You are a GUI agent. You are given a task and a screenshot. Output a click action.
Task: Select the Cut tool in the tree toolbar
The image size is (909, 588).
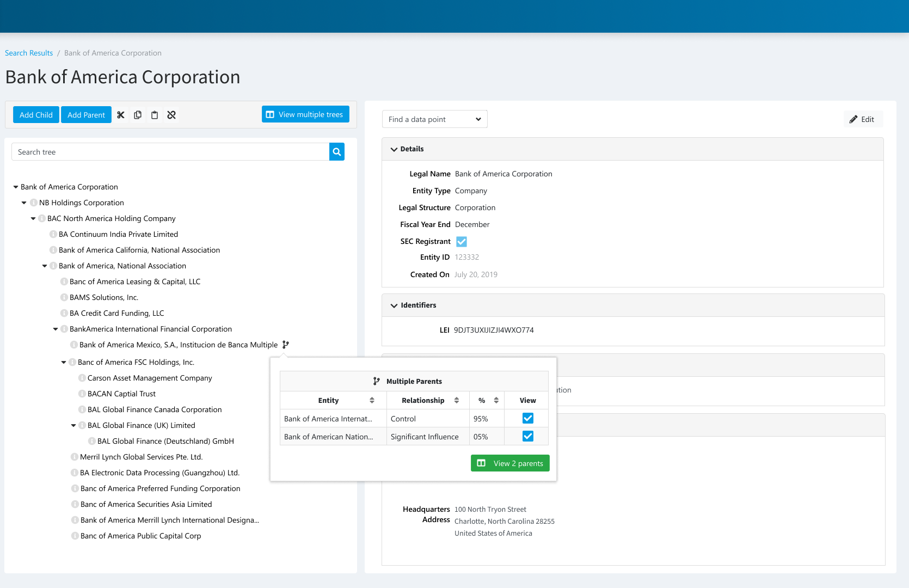coord(120,115)
